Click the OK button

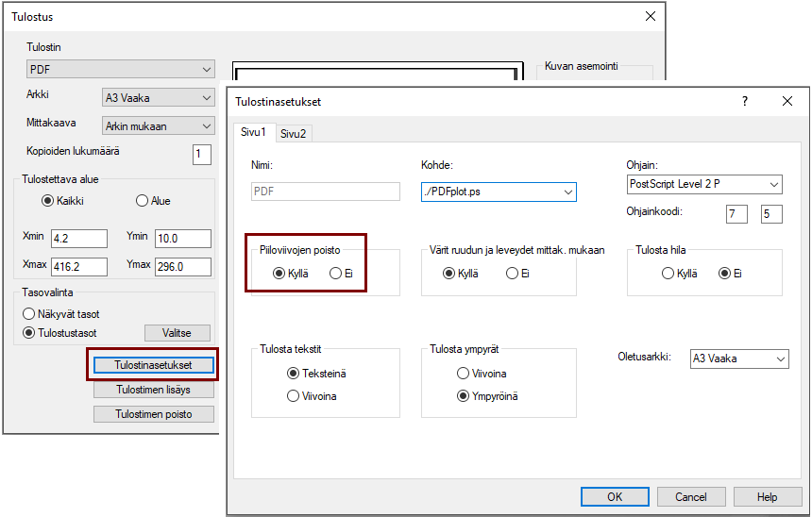[615, 496]
